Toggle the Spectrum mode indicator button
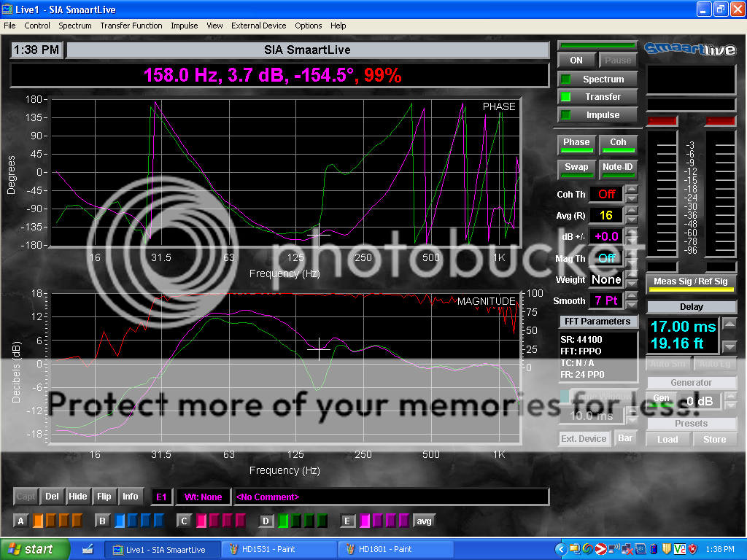This screenshot has height=560, width=747. [597, 79]
